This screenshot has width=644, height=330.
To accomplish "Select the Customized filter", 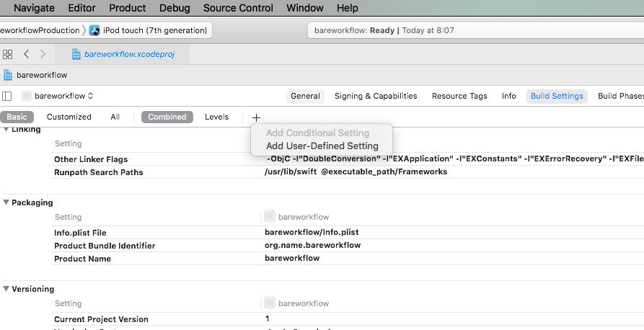I will point(69,117).
